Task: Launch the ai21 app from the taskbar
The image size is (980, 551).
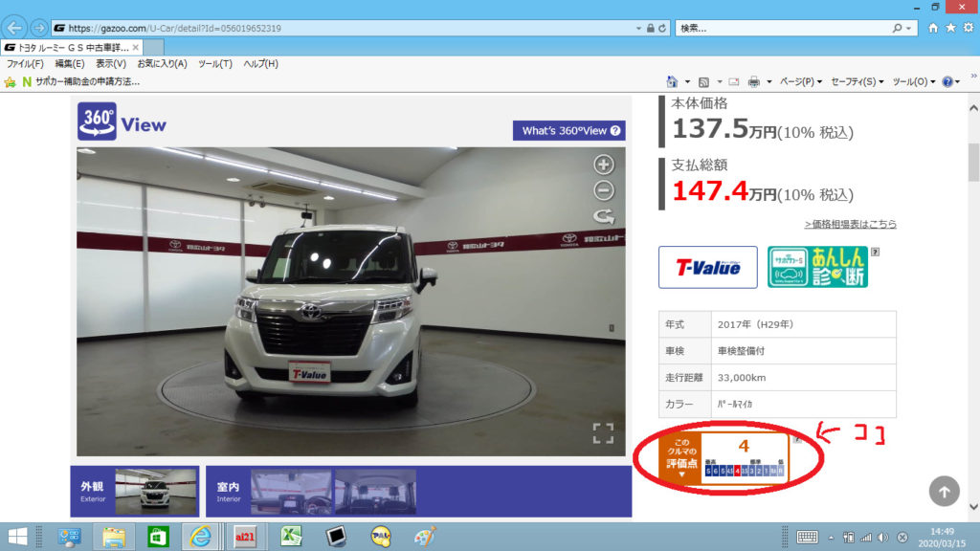Action: [245, 537]
